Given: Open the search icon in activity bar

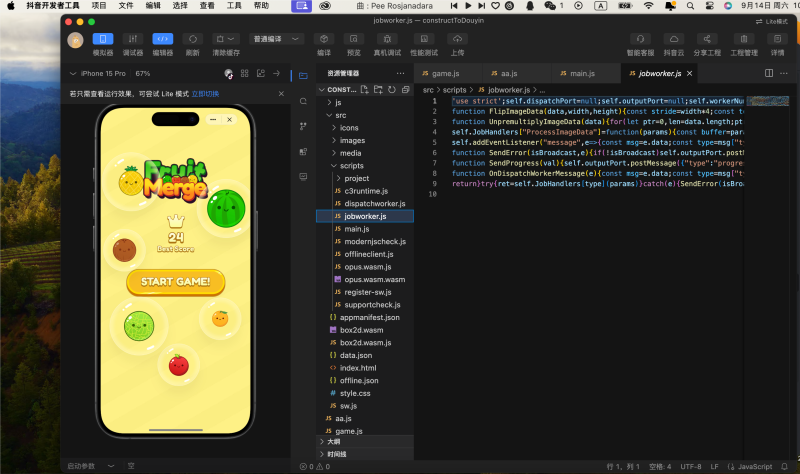Looking at the screenshot, I should pos(304,101).
